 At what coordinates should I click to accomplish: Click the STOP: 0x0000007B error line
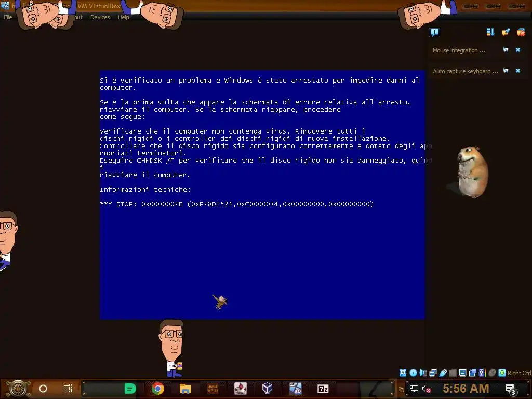pos(236,204)
